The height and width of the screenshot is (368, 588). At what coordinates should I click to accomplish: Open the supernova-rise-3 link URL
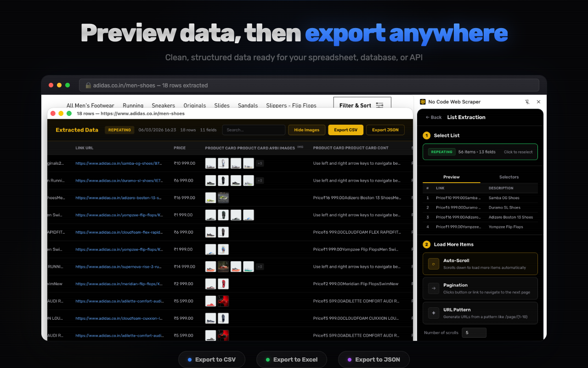(119, 267)
